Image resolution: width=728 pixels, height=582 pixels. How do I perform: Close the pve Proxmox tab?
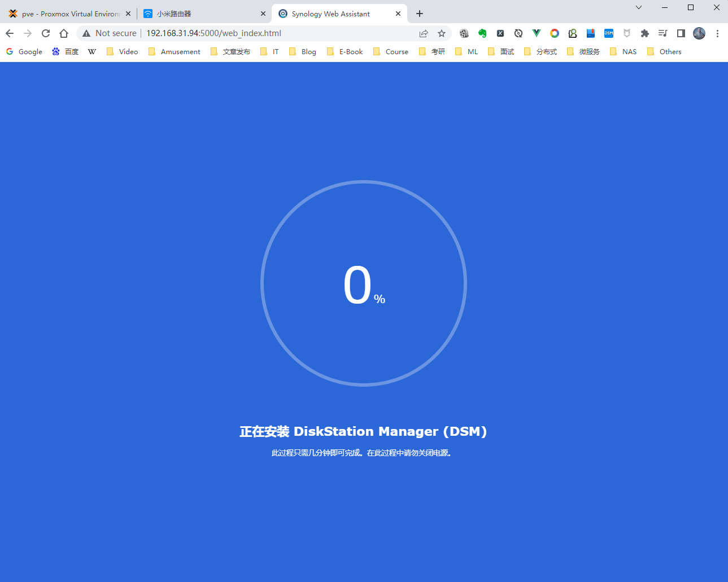(x=128, y=14)
